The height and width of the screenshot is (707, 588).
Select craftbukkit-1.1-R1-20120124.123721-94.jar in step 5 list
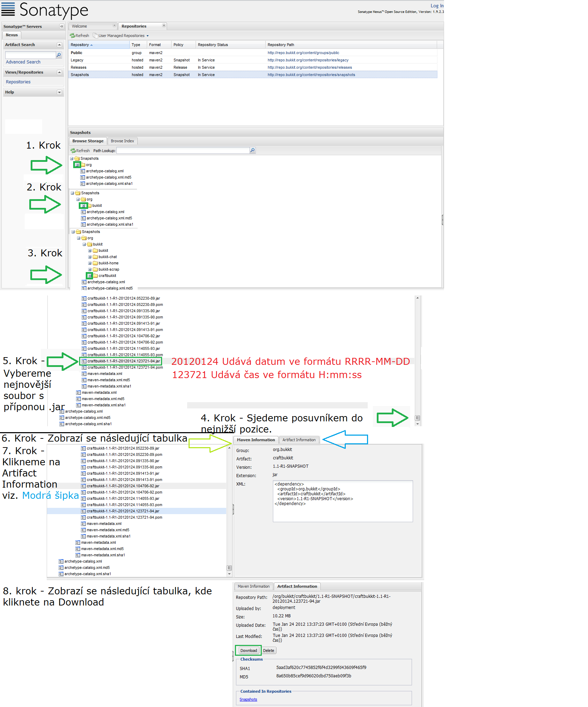(x=121, y=361)
